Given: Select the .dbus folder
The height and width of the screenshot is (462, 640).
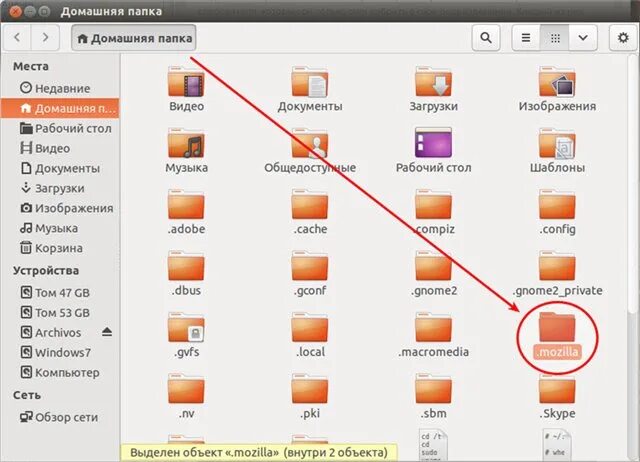Looking at the screenshot, I should (186, 267).
